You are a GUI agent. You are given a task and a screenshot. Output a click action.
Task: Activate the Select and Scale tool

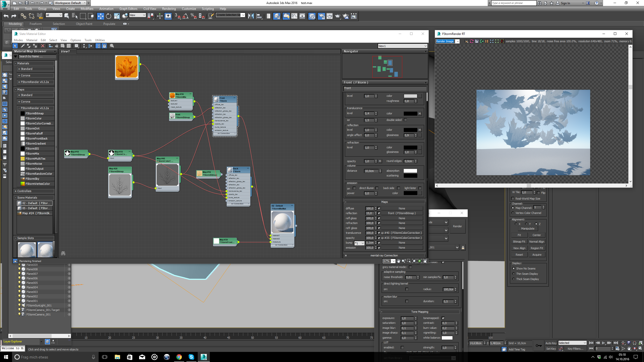[117, 16]
